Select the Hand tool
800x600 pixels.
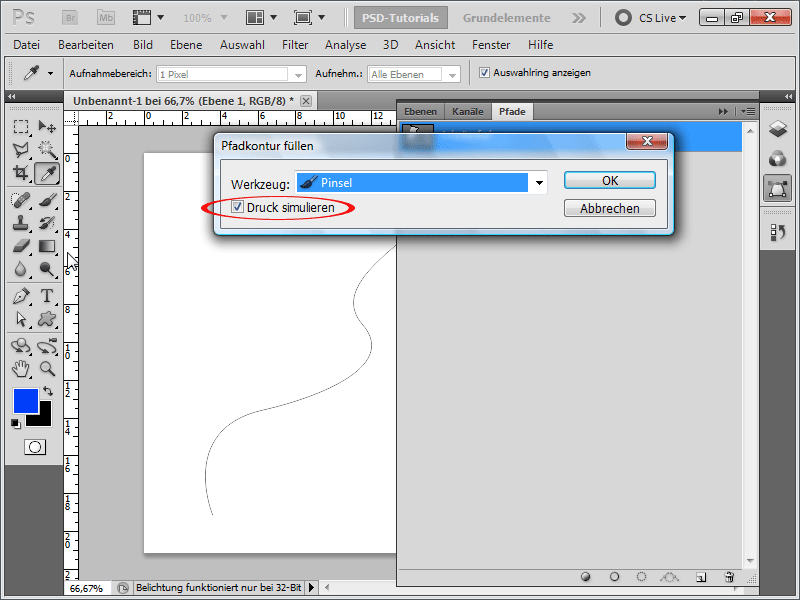pyautogui.click(x=21, y=369)
